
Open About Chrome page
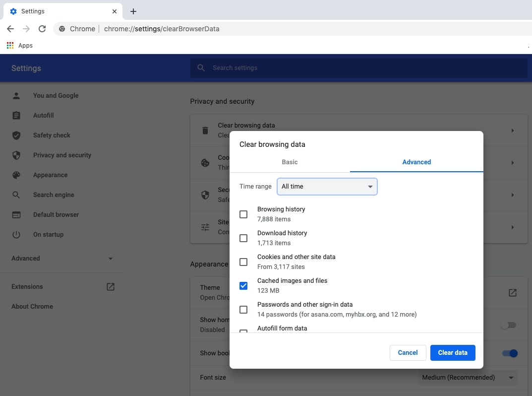pos(32,307)
